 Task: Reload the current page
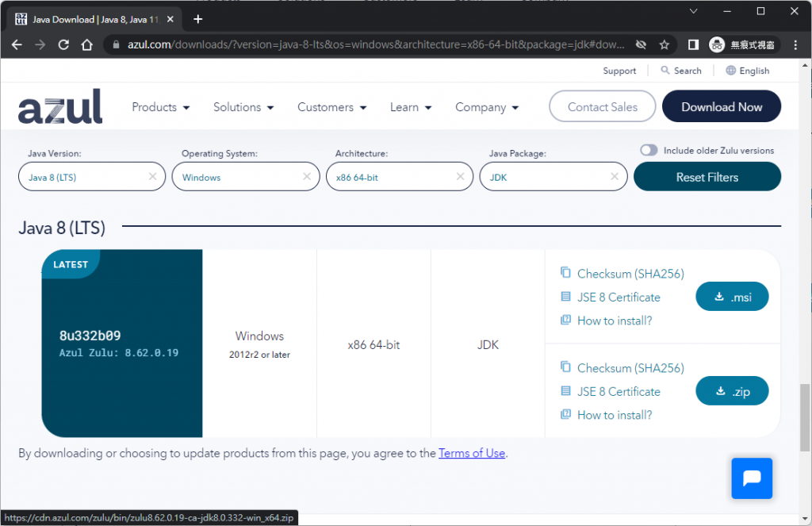click(x=63, y=45)
